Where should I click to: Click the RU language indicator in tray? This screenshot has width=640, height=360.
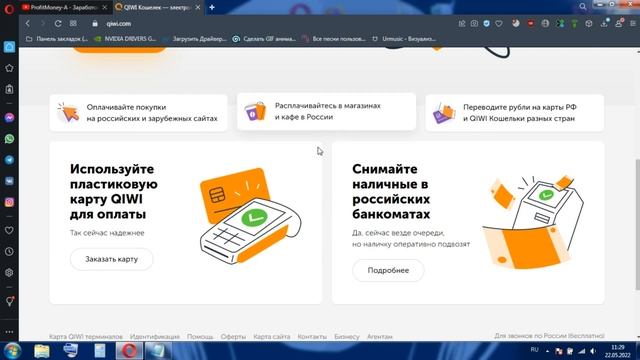(x=534, y=350)
